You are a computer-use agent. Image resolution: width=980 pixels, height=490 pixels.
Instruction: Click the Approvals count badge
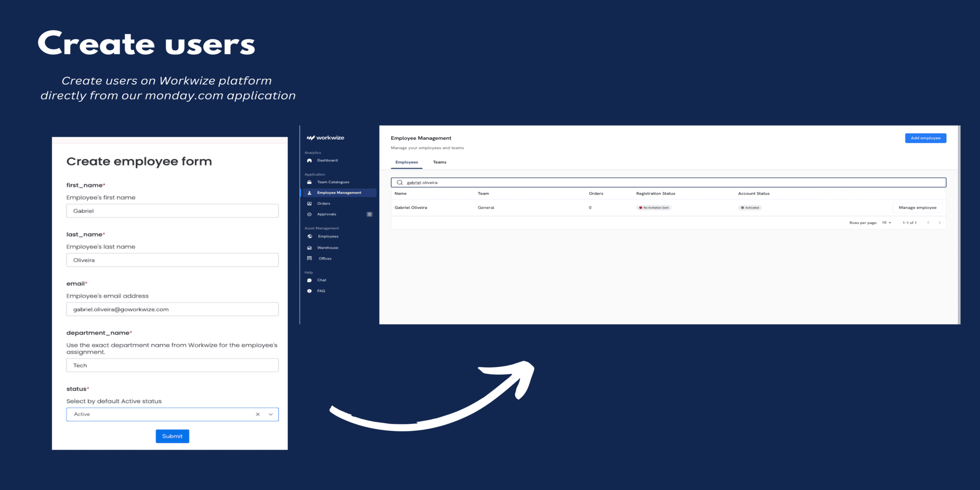370,214
